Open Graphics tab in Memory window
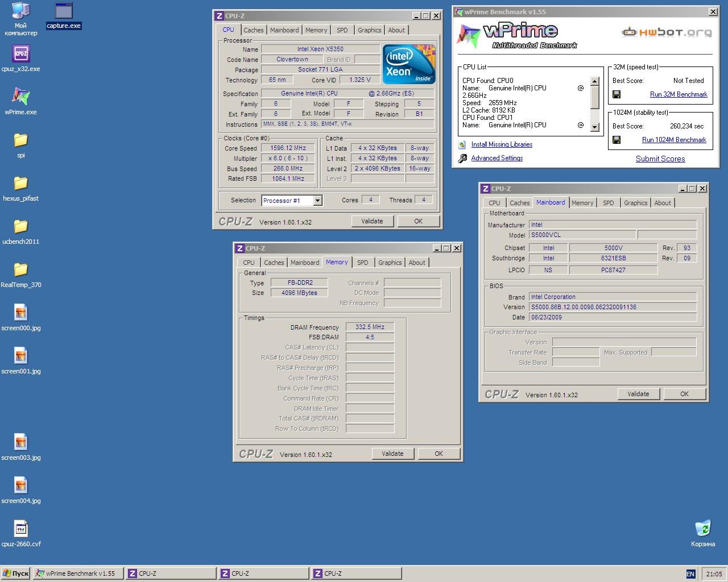Viewport: 728px width, 582px height. 390,263
